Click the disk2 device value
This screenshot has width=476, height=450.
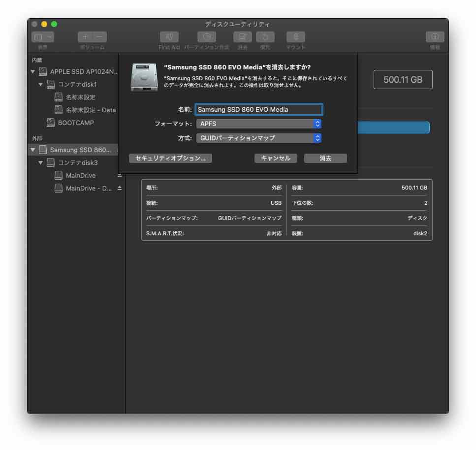click(420, 233)
